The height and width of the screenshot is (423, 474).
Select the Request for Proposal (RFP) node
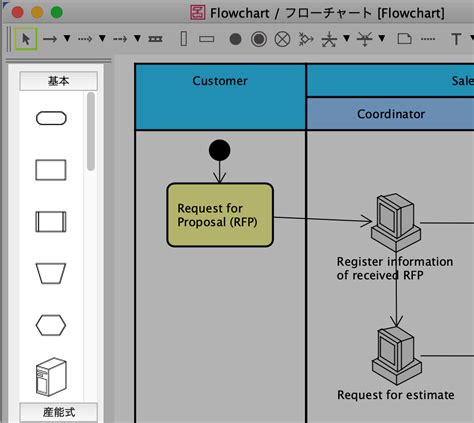[220, 215]
